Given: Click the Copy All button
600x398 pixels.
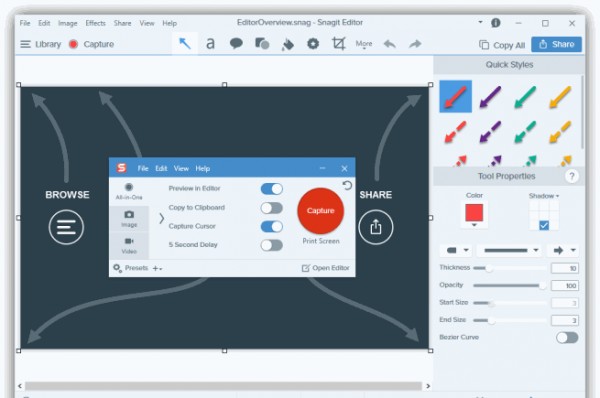Looking at the screenshot, I should [x=502, y=45].
